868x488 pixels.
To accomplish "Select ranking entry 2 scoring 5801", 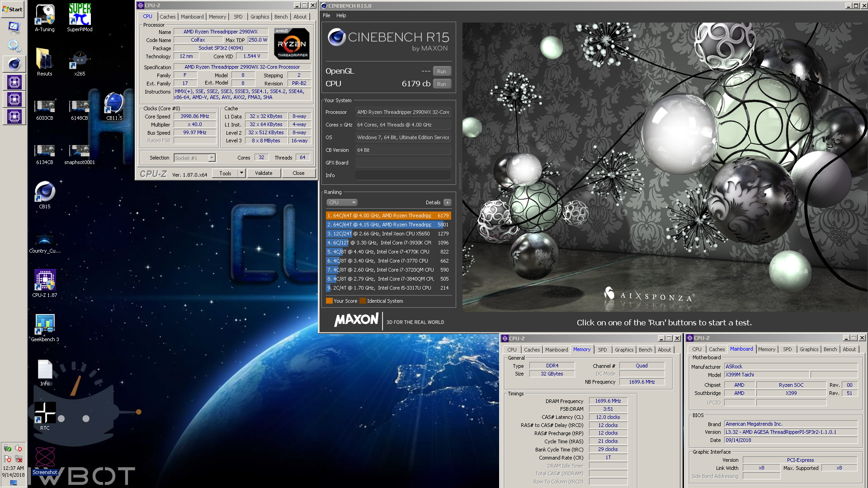I will tap(388, 225).
